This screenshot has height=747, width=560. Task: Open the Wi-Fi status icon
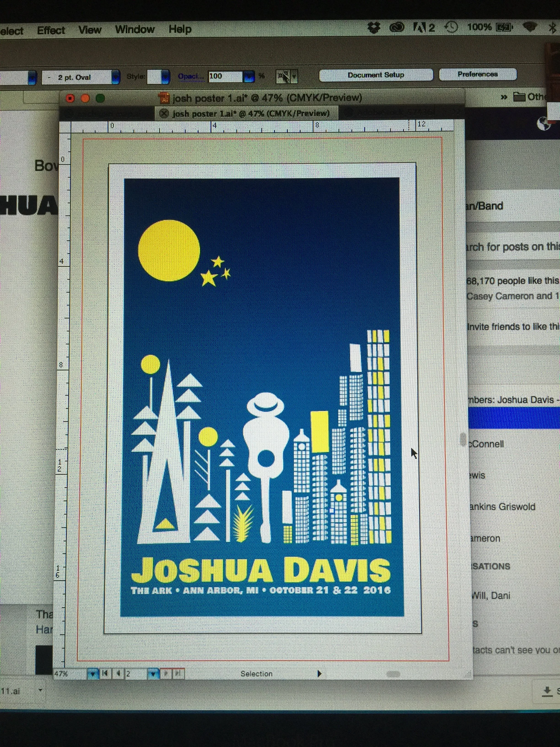(530, 27)
